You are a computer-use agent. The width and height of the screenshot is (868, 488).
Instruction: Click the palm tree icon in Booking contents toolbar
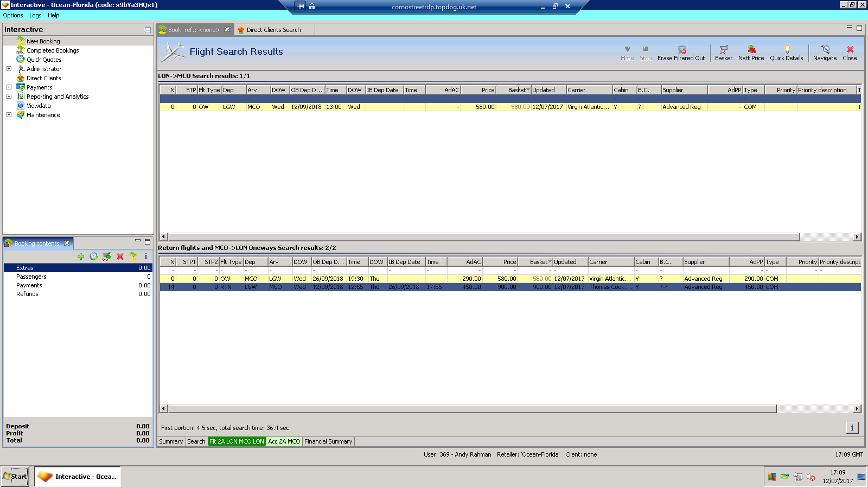tap(133, 256)
